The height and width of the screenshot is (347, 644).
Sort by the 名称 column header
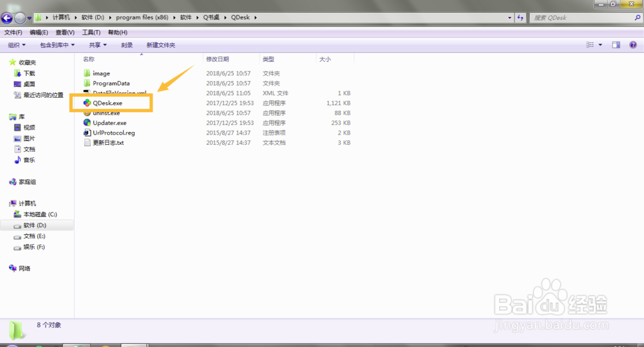(89, 59)
